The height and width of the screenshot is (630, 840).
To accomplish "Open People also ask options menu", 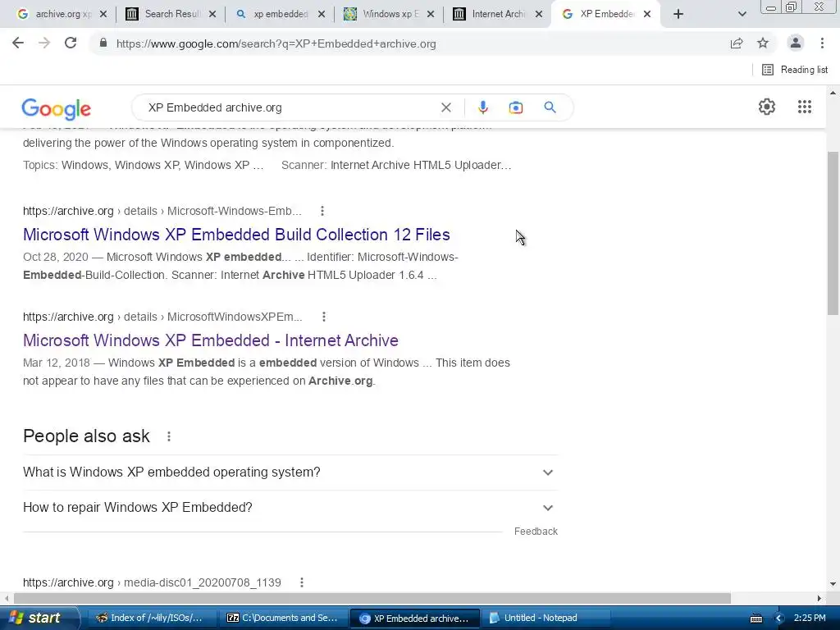I will coord(169,436).
